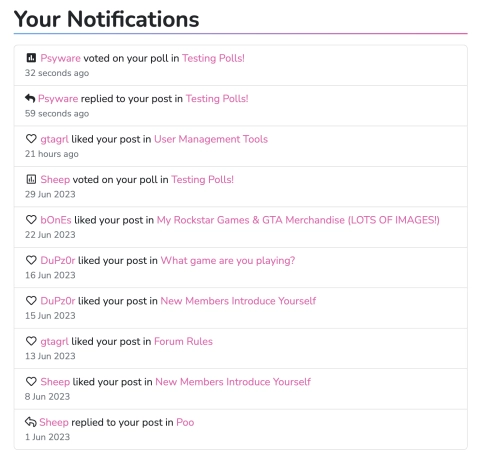Click the heart icon next to bOnEs
The height and width of the screenshot is (462, 480).
point(31,220)
